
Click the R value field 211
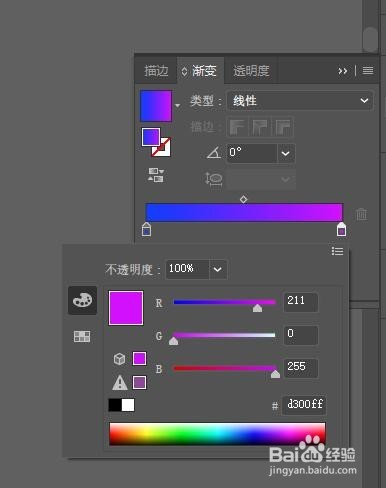pos(301,302)
